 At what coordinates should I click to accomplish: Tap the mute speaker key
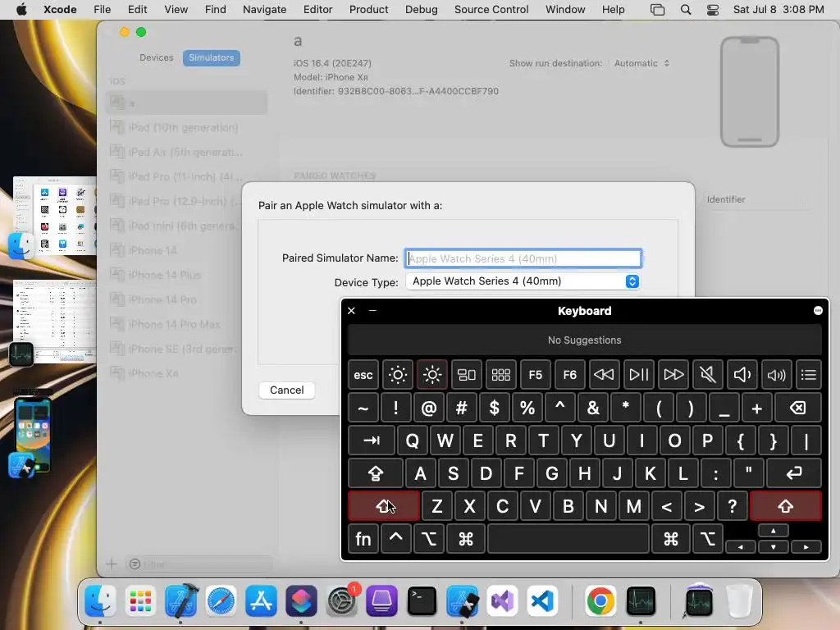tap(708, 374)
